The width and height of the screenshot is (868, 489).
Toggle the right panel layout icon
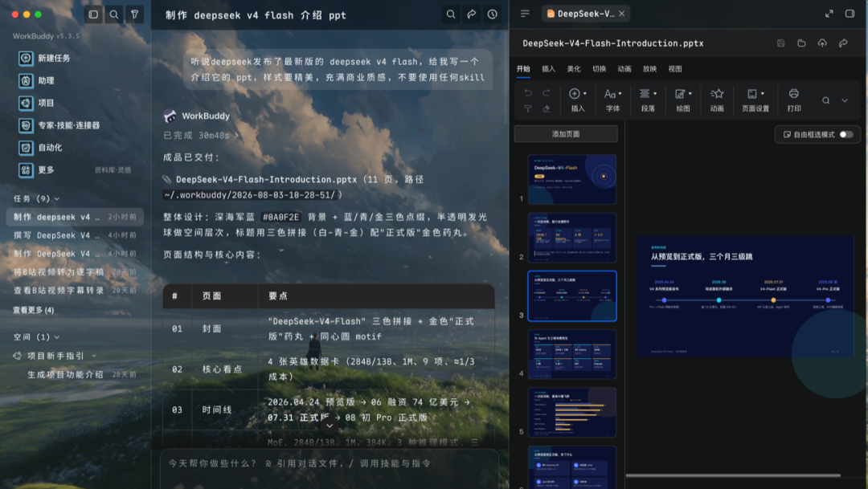click(850, 14)
